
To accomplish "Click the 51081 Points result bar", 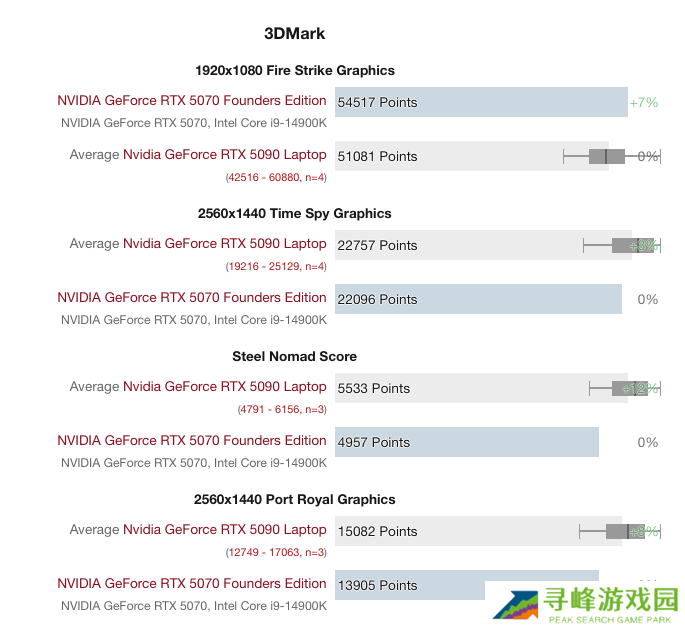I will pos(472,156).
